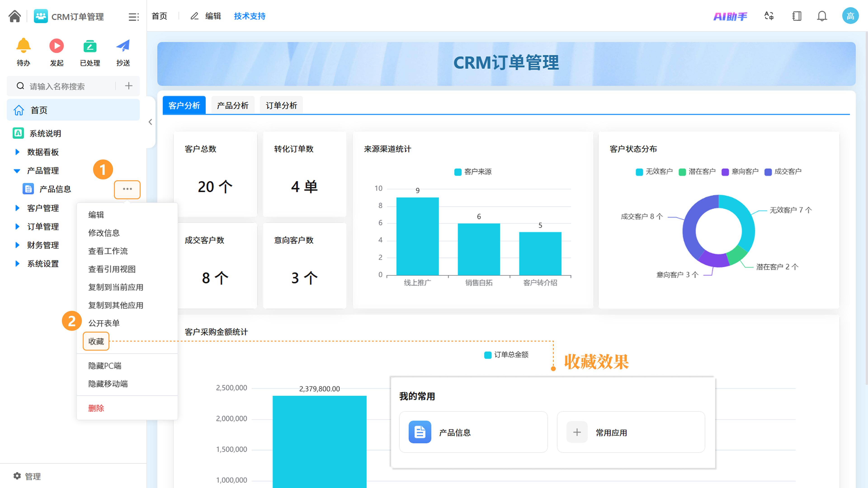Open 已处理 shortcut icon
Viewport: 868px width, 488px height.
90,46
